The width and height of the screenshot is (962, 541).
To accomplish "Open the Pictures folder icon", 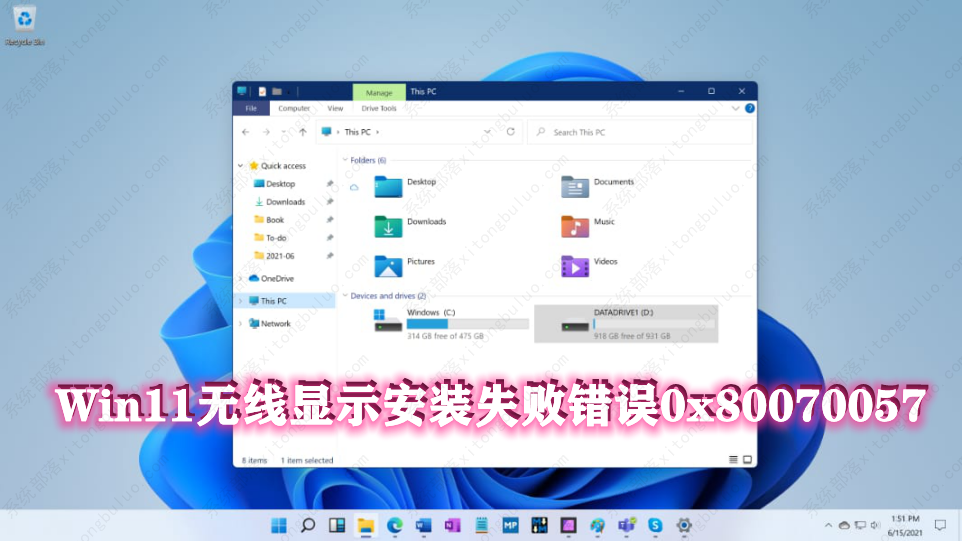I will pyautogui.click(x=388, y=266).
